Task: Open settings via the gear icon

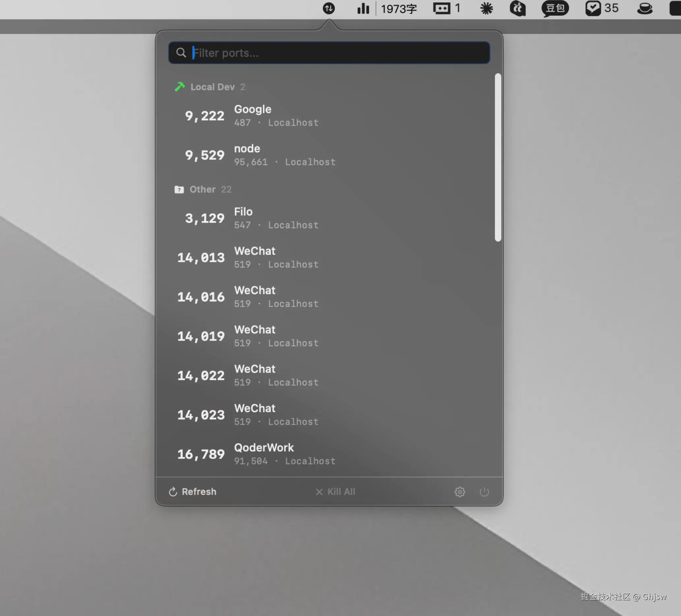Action: pyautogui.click(x=459, y=492)
